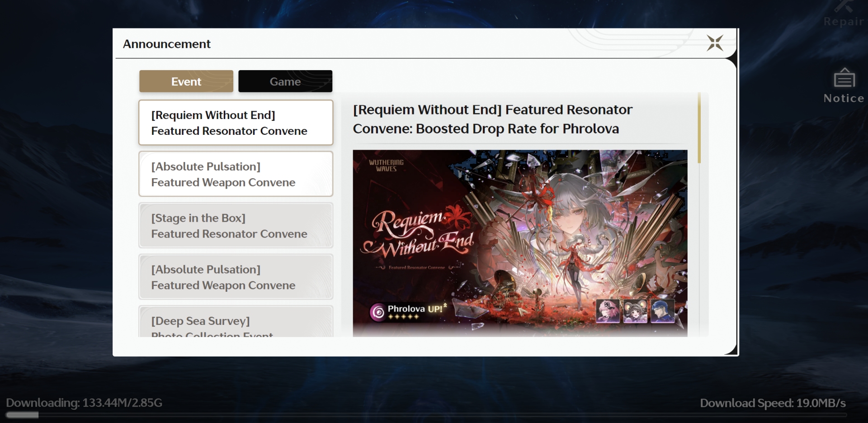Image resolution: width=868 pixels, height=423 pixels.
Task: Open Stage in the Box Featured Resonator Convene
Action: (236, 225)
